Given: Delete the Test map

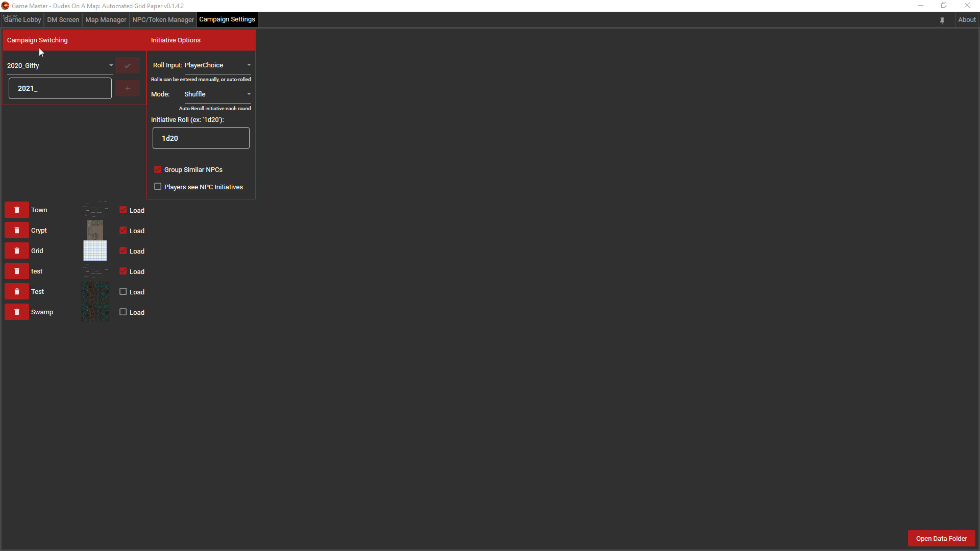Looking at the screenshot, I should tap(16, 291).
